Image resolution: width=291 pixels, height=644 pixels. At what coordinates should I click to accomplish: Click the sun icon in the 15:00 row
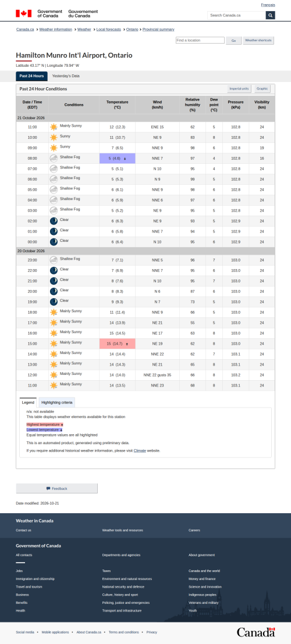(54, 344)
